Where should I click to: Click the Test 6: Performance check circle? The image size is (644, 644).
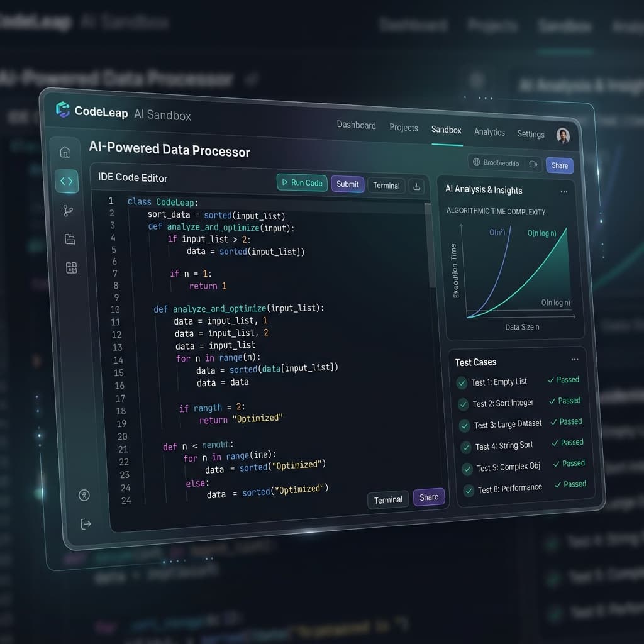(469, 491)
